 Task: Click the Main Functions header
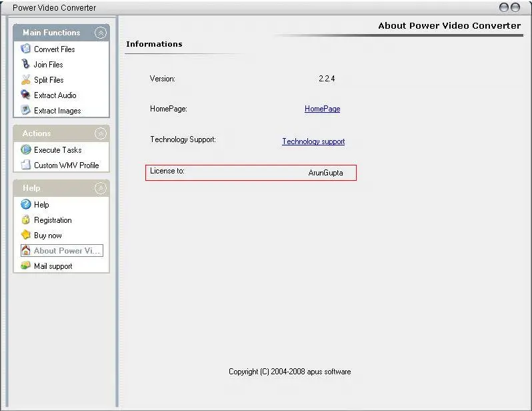tap(51, 33)
